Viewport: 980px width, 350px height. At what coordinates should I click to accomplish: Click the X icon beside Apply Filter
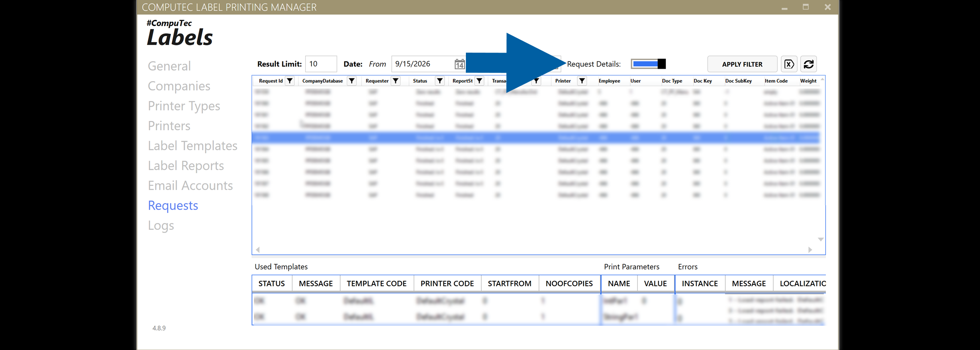click(x=789, y=64)
